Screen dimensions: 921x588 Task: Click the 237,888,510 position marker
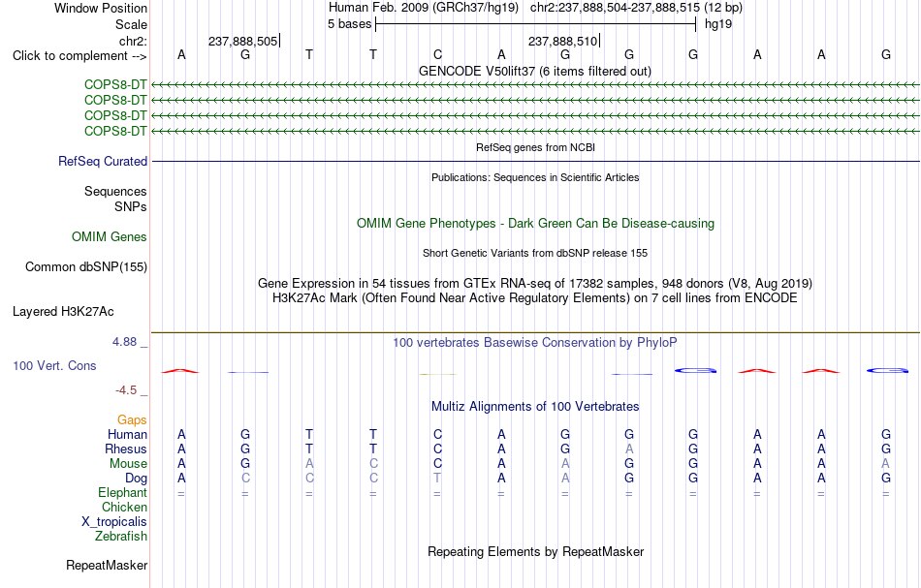562,41
